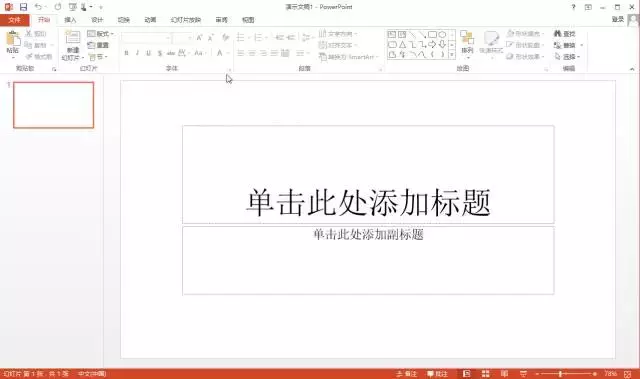This screenshot has width=640, height=379.
Task: Open the Section dropdown
Action: coord(98,56)
